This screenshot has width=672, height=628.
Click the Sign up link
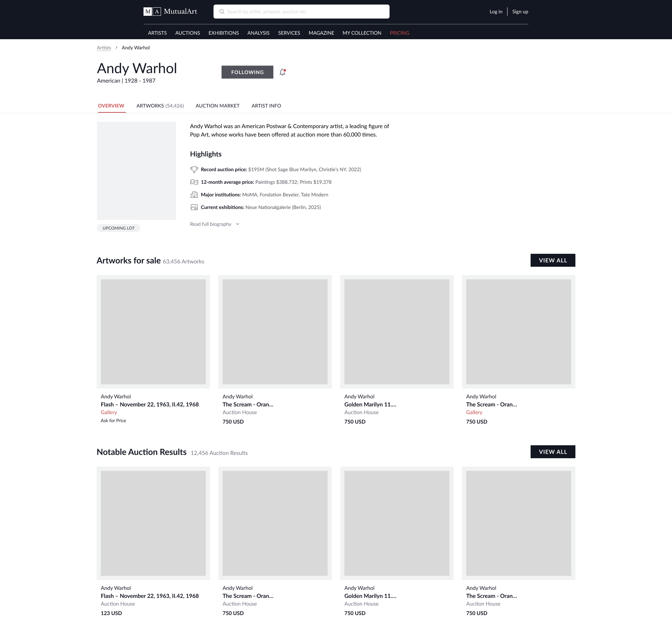tap(520, 12)
